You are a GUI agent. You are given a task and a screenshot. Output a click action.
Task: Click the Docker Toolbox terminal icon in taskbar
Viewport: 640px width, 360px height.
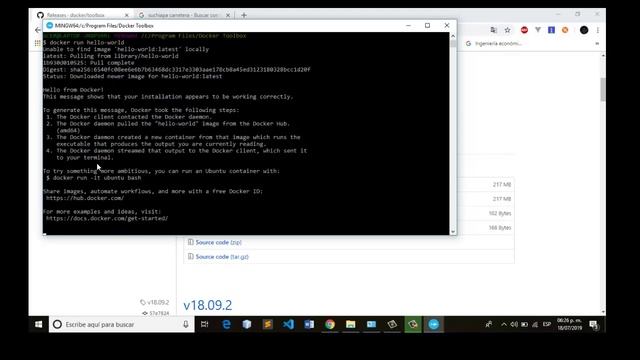(433, 324)
